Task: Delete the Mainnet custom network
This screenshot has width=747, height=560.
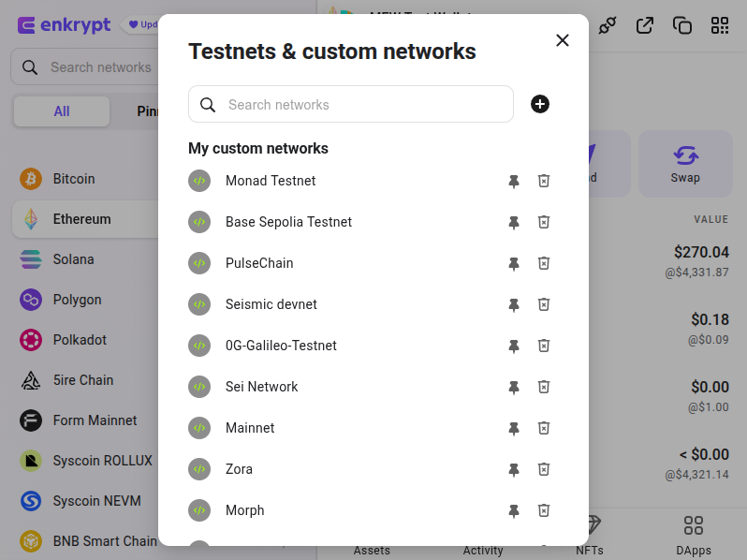Action: click(544, 429)
